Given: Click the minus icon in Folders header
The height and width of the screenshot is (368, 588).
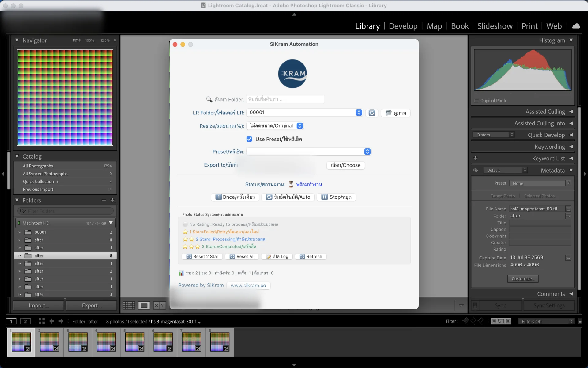Looking at the screenshot, I should (104, 200).
